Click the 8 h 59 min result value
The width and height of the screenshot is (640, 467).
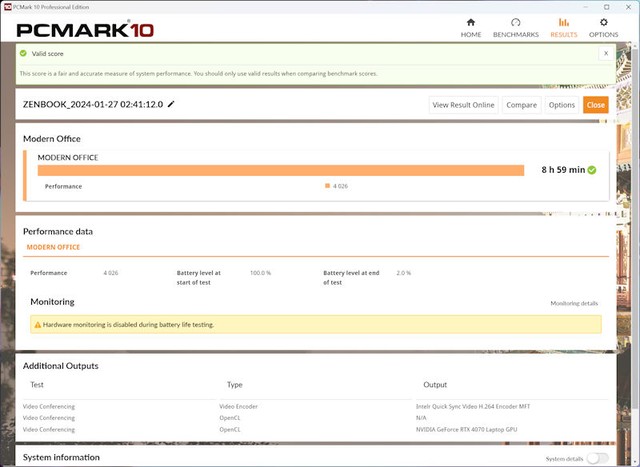click(x=563, y=170)
